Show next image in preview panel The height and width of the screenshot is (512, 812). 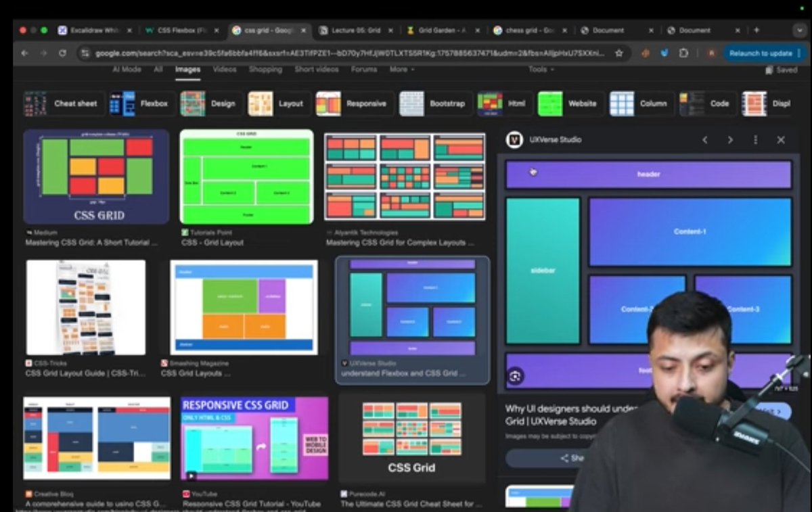[x=730, y=140]
